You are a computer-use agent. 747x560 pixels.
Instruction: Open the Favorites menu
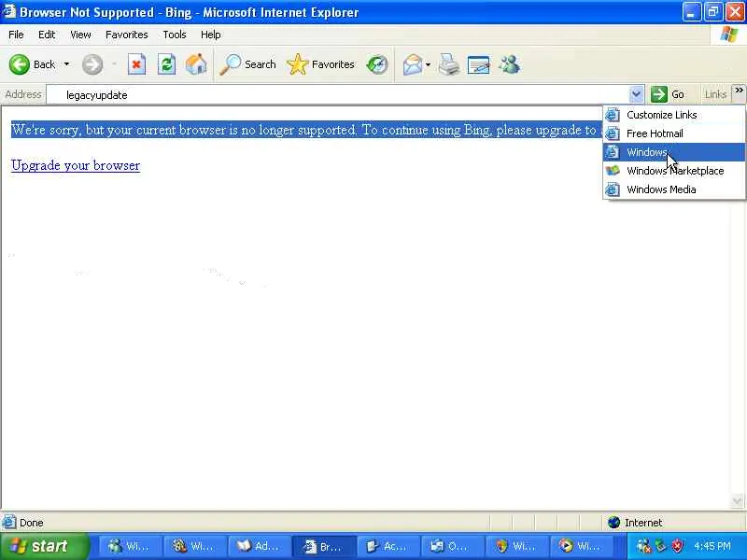pyautogui.click(x=127, y=35)
